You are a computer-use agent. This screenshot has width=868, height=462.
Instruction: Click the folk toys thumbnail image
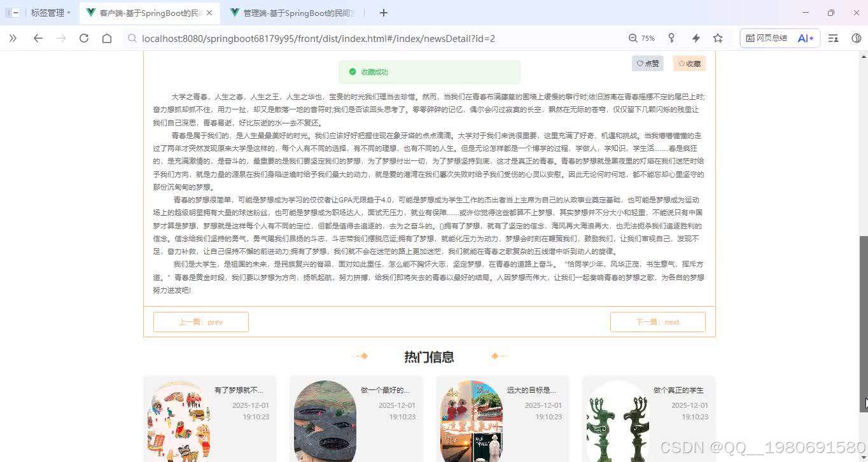[x=179, y=421]
